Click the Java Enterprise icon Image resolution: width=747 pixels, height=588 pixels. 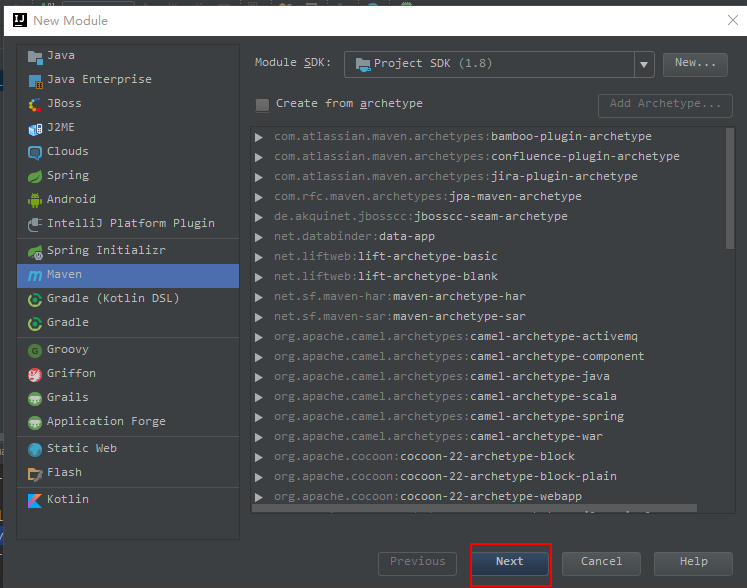35,81
